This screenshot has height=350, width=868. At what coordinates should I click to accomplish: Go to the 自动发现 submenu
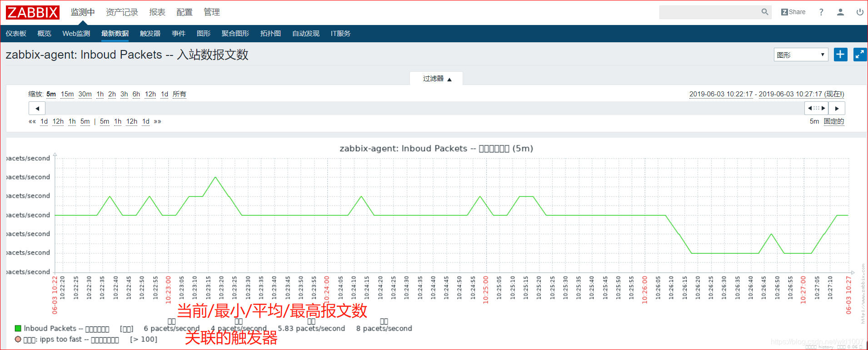click(x=306, y=34)
